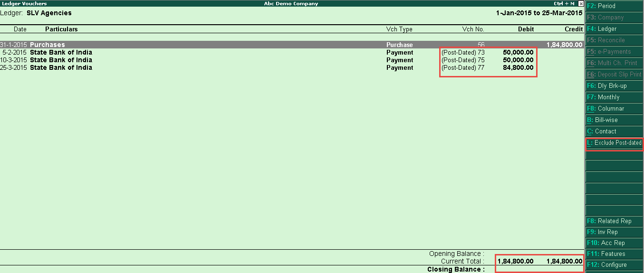Switch to F7: Monthly view
The image size is (644, 273).
coord(615,97)
